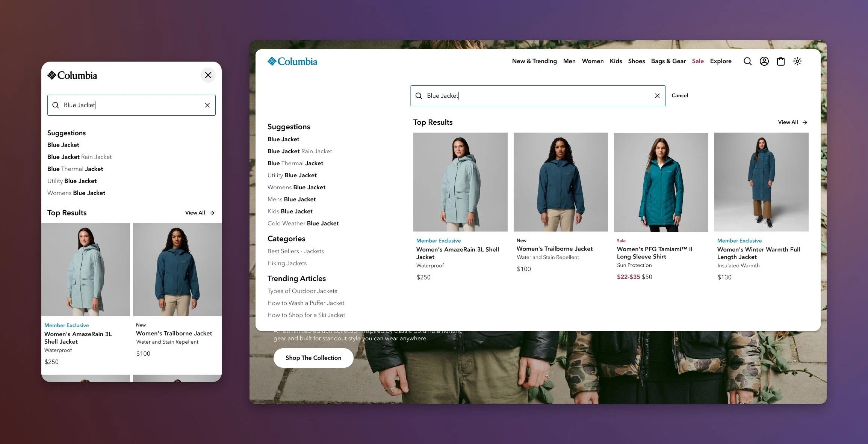Open the Men menu
The width and height of the screenshot is (868, 444).
pyautogui.click(x=569, y=61)
